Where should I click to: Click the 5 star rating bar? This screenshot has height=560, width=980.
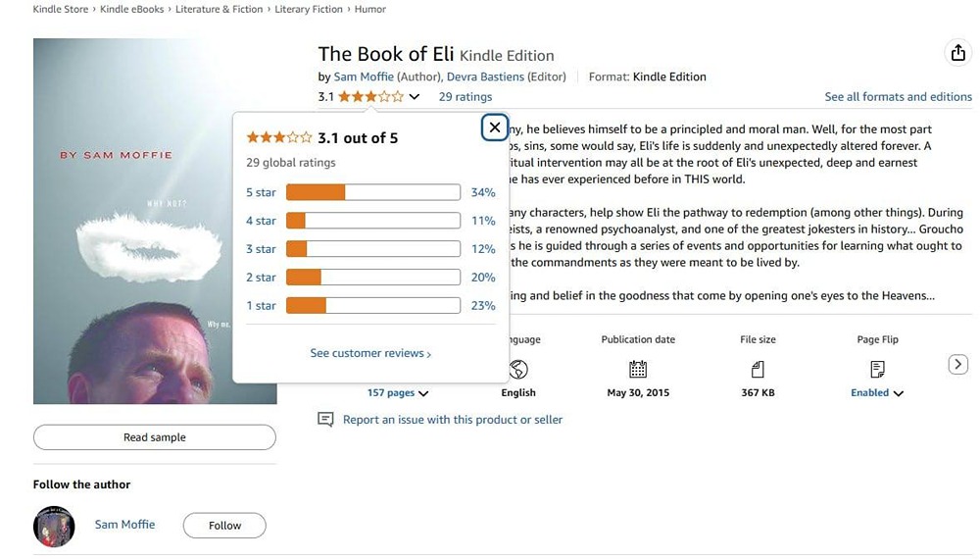372,192
